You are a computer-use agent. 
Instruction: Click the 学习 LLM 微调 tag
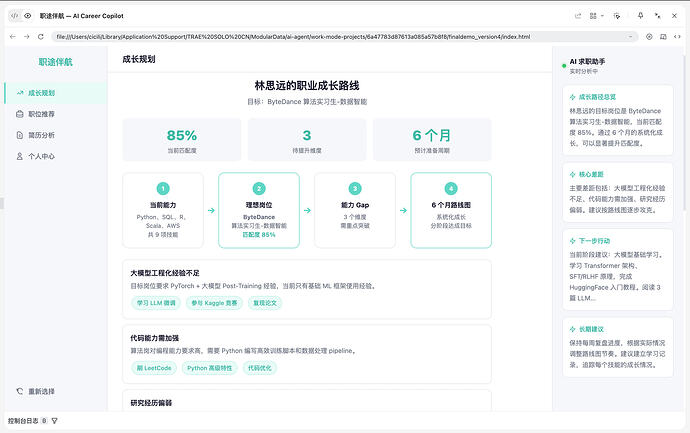tap(156, 303)
